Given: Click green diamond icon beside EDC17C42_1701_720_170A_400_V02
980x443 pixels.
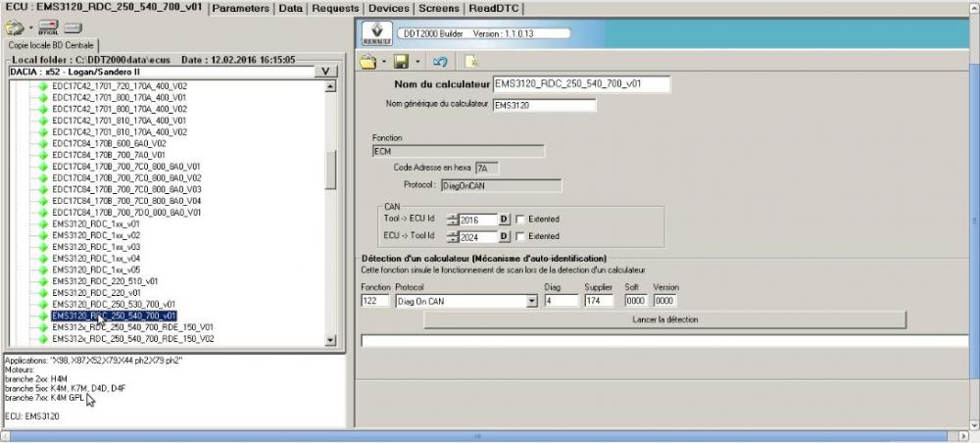Looking at the screenshot, I should 42,85.
